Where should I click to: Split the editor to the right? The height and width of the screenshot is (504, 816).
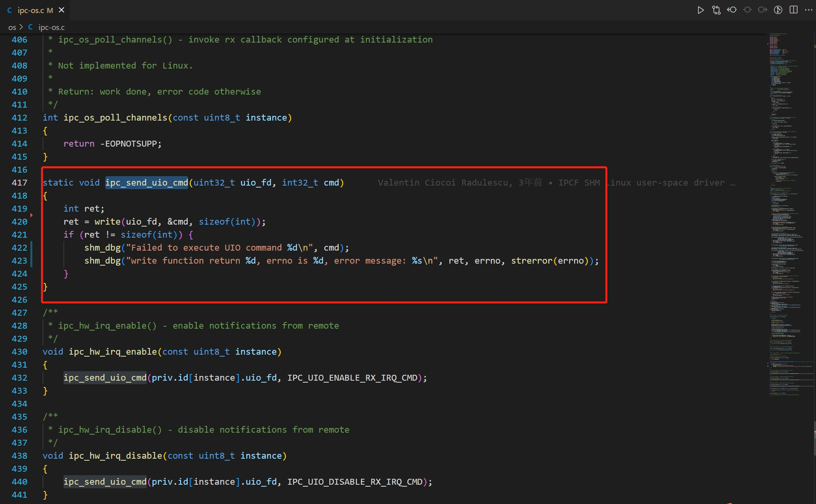click(x=794, y=10)
